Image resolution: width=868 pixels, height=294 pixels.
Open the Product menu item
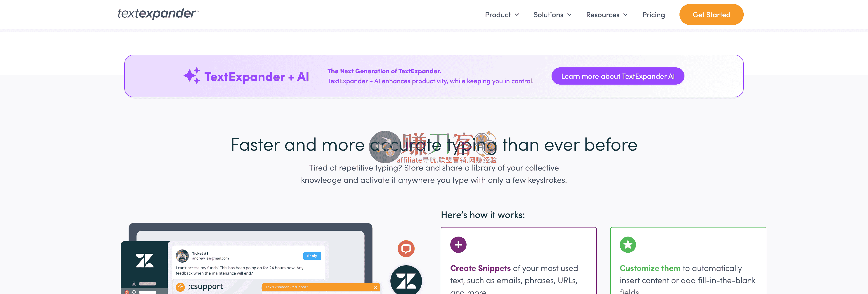click(498, 15)
